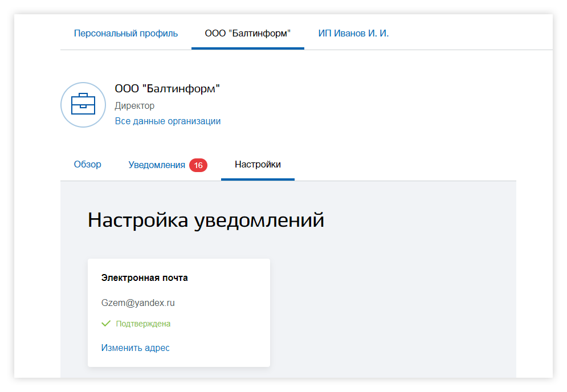Click the "Директор" role label
Screen dimensions: 567x392
tap(134, 105)
